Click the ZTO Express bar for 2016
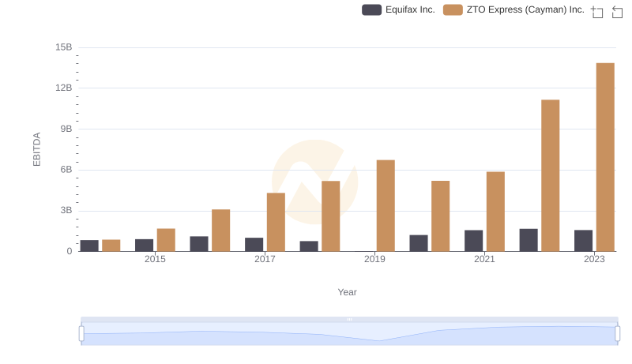This screenshot has width=632, height=364. 221,231
